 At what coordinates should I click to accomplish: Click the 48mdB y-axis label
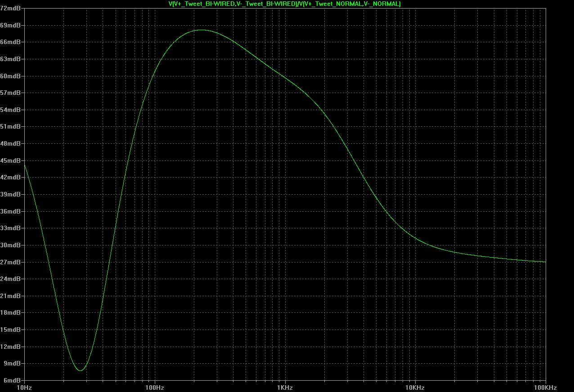[11, 143]
